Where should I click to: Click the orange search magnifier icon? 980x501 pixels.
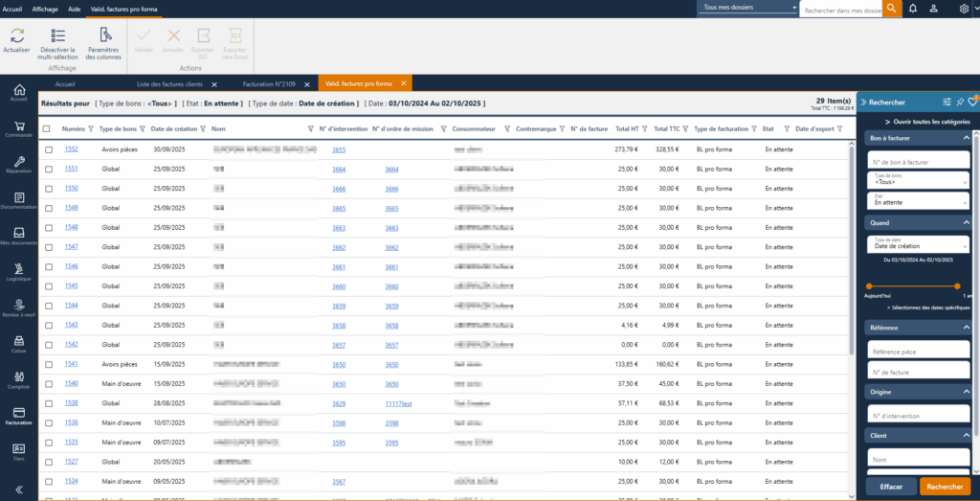click(x=891, y=9)
